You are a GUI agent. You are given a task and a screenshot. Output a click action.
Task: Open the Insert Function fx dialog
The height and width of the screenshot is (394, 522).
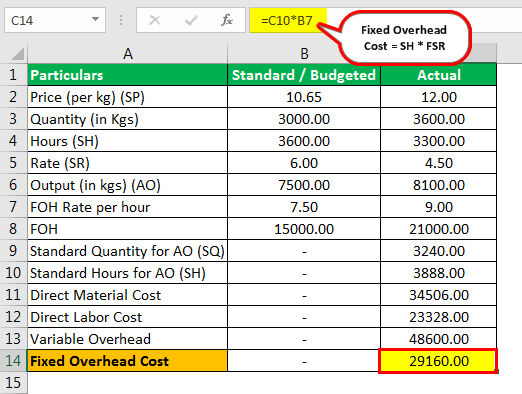[x=227, y=20]
